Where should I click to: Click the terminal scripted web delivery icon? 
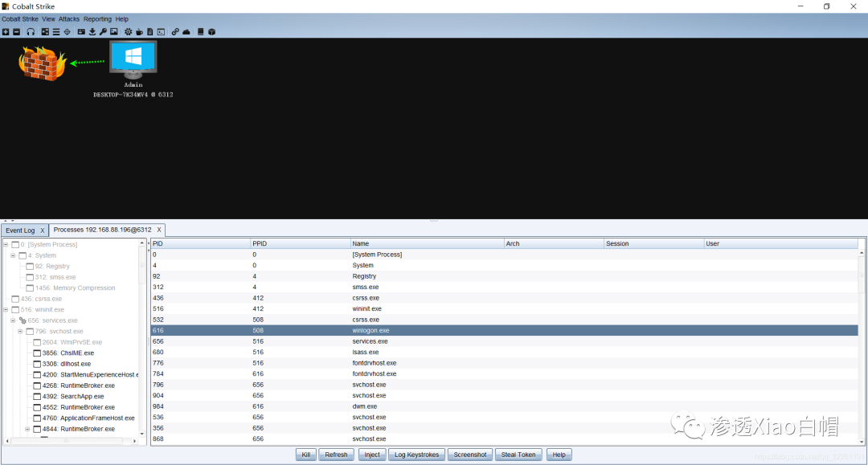161,32
